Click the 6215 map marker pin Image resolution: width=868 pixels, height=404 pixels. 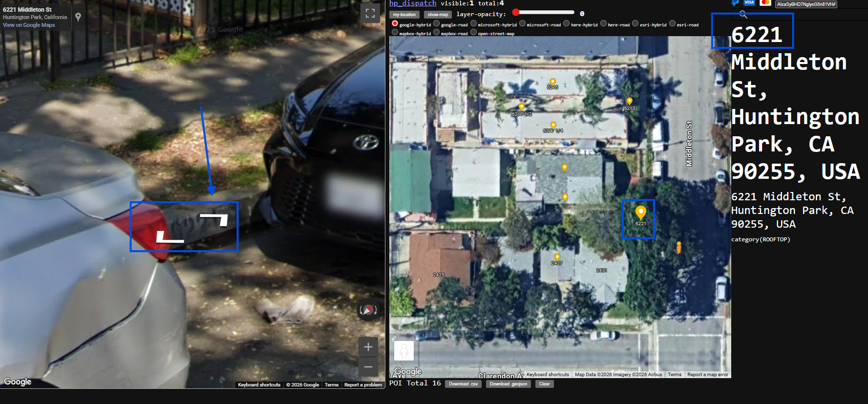tap(552, 82)
